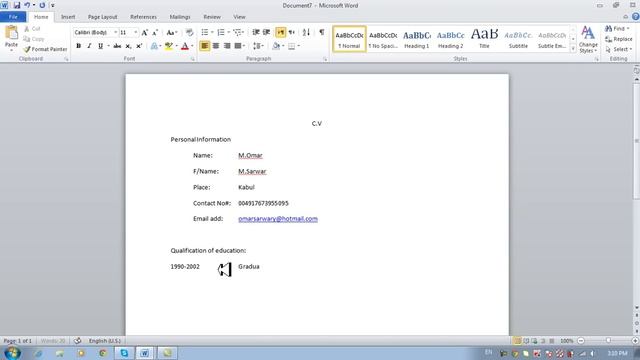
Task: Click proofing errors icon in status bar
Action: pos(77,340)
